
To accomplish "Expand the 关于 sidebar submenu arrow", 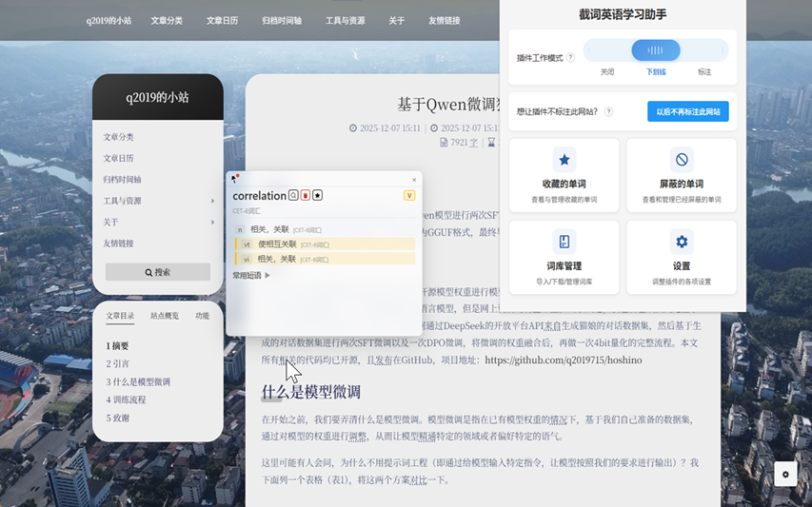I will [212, 222].
